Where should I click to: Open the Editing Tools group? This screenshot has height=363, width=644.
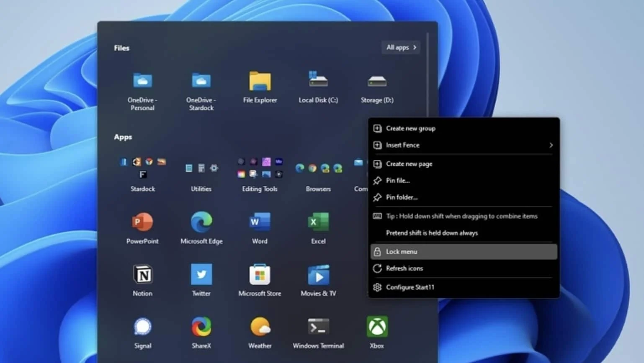pyautogui.click(x=260, y=175)
